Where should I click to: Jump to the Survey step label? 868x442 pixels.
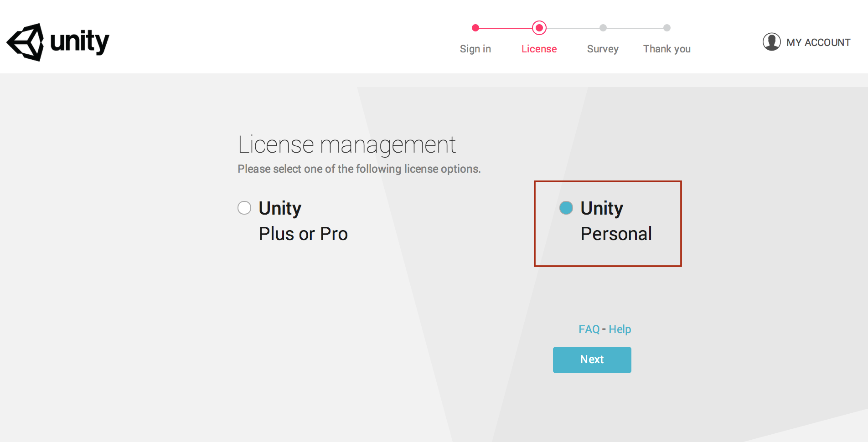pos(602,49)
